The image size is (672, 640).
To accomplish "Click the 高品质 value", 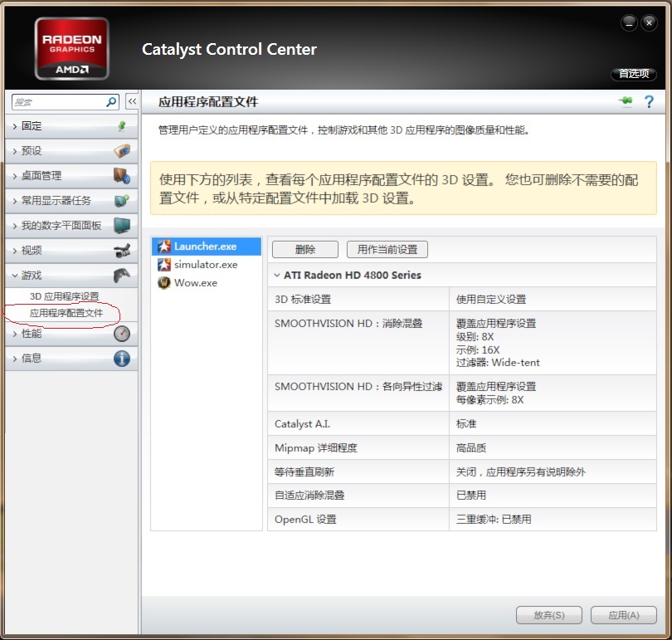I will 471,448.
